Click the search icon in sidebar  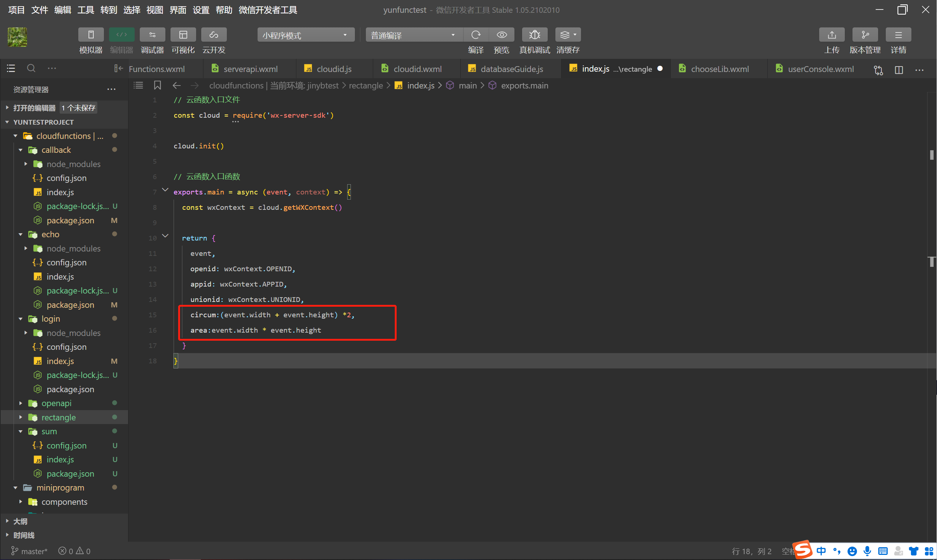coord(31,68)
